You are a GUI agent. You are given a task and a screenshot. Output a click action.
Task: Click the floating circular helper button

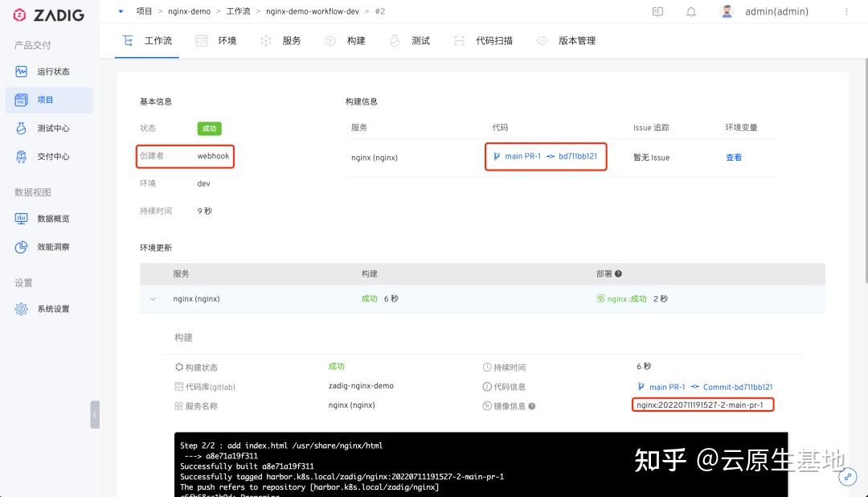847,477
